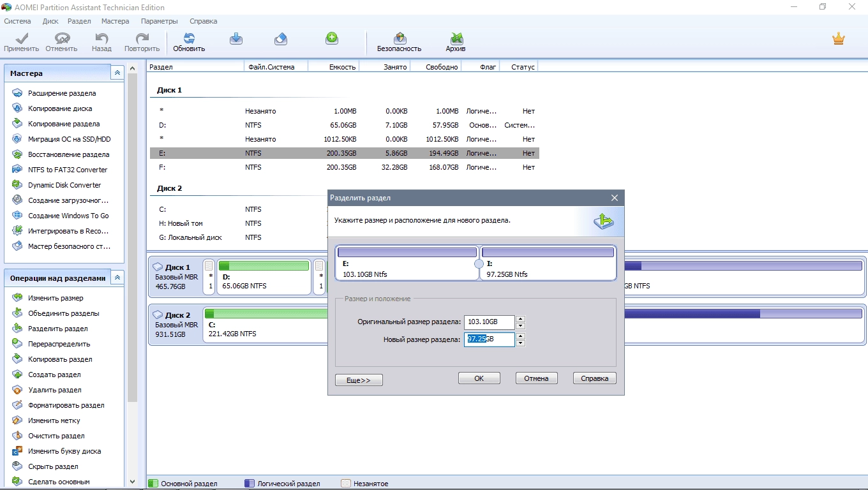Open the Диск menu

point(50,21)
